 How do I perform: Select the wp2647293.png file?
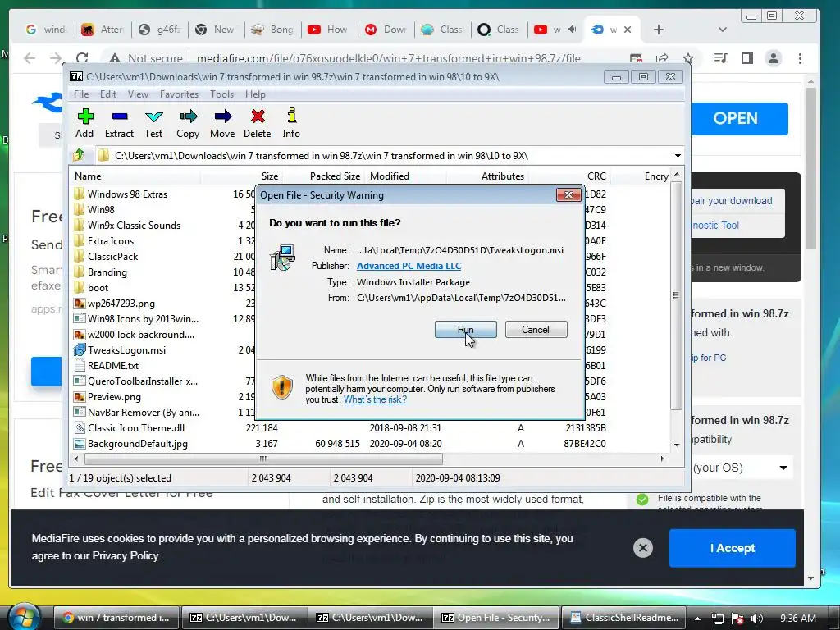pyautogui.click(x=121, y=304)
